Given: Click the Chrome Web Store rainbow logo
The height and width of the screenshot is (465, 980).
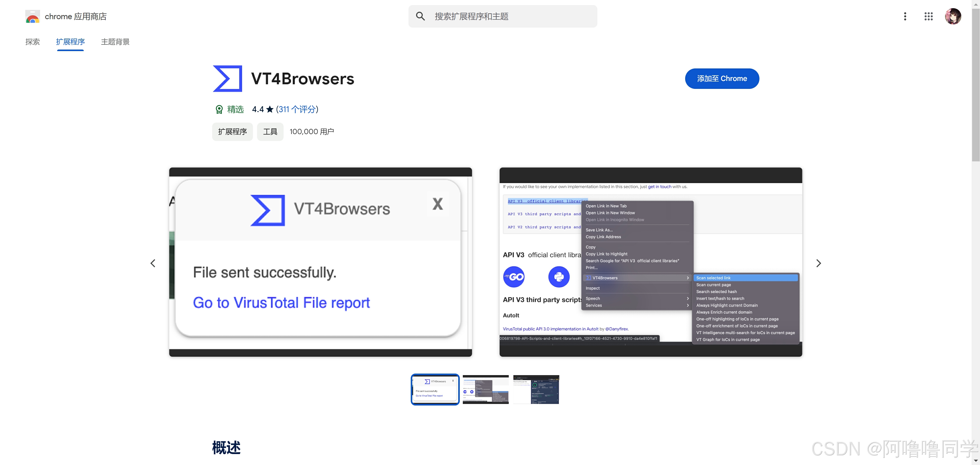Looking at the screenshot, I should (32, 16).
